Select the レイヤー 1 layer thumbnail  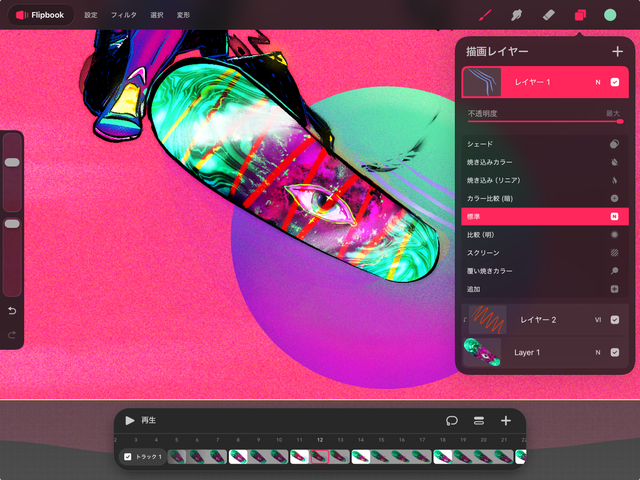(482, 82)
